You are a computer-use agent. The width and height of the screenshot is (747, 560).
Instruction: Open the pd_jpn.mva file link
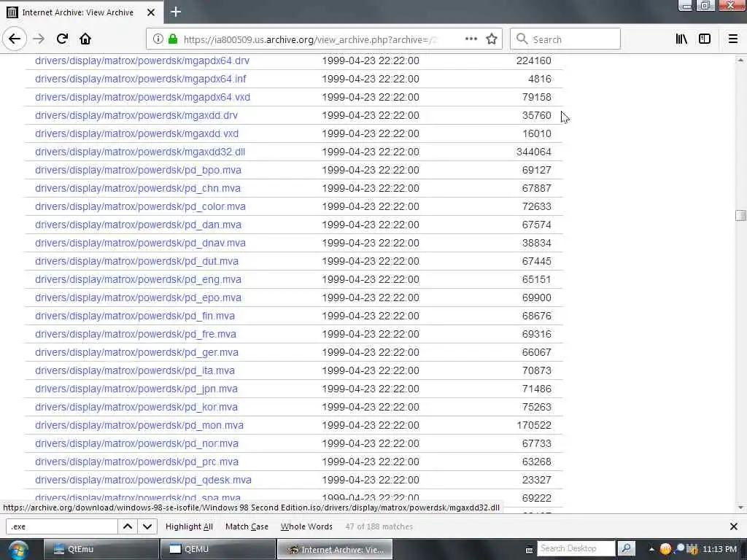tap(136, 389)
